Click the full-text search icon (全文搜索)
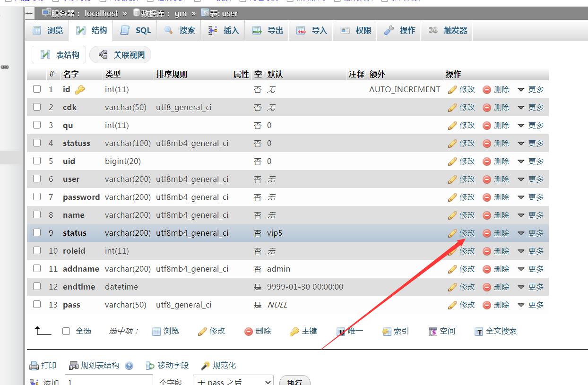Screen dimensions: 588x385 pos(479,332)
